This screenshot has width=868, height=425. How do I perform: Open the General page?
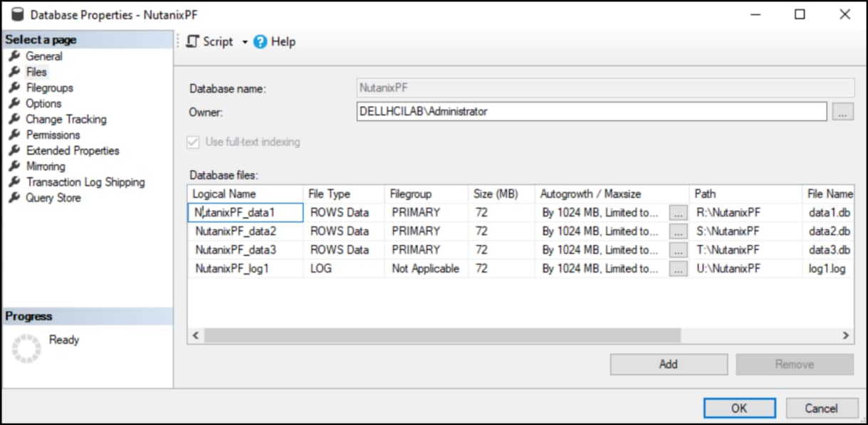tap(44, 56)
